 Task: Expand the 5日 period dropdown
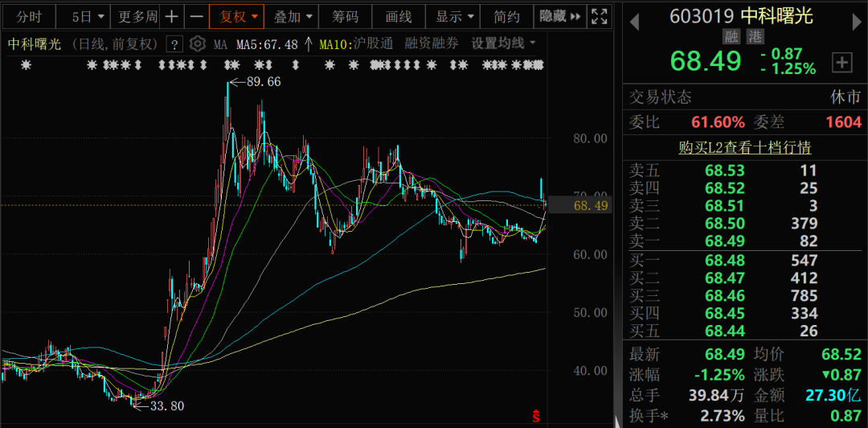pos(88,16)
